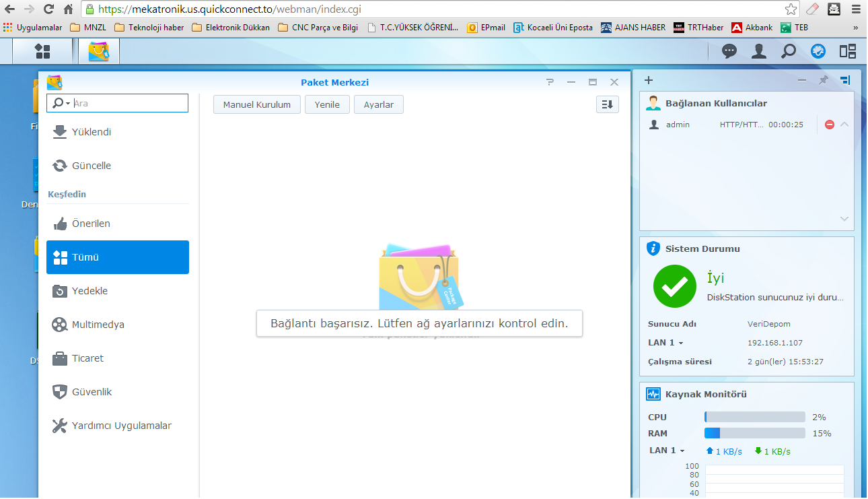The width and height of the screenshot is (868, 499).
Task: Expand the LAN 1 dropdown in Sistem Durumu
Action: 665,343
